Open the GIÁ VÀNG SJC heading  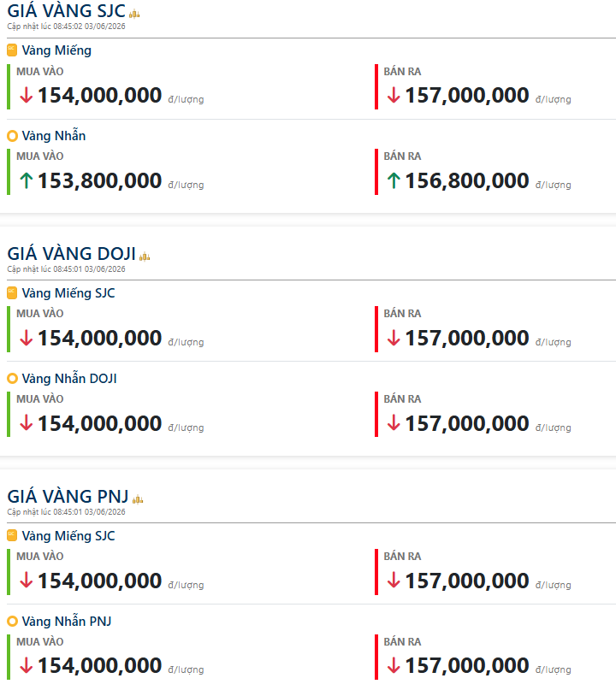click(67, 11)
